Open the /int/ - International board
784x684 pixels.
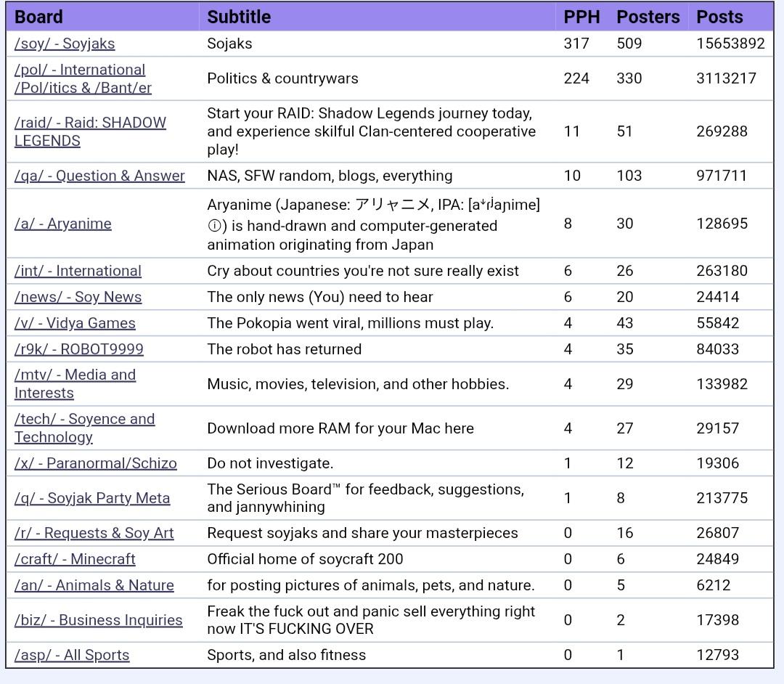tap(78, 271)
